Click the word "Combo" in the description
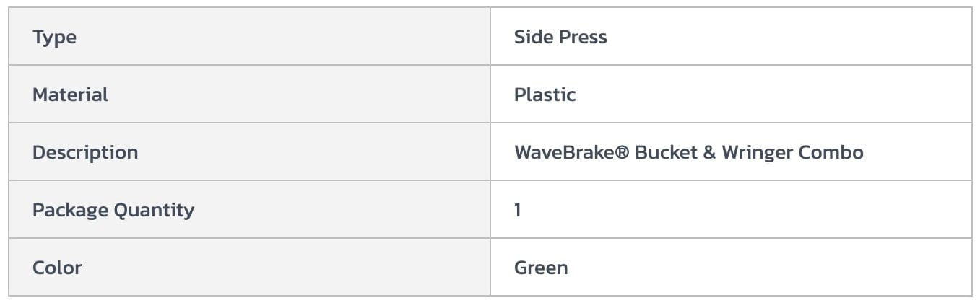The height and width of the screenshot is (303, 980). [831, 152]
